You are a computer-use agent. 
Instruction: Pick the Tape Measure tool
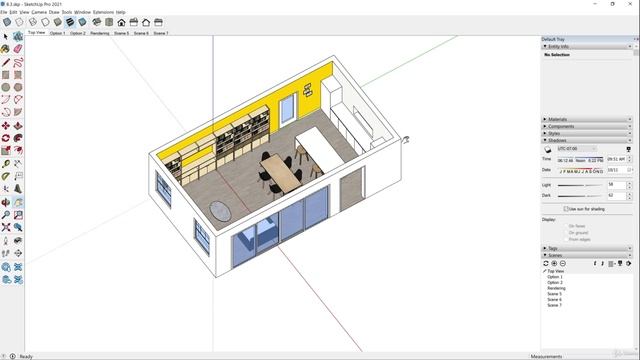coord(6,164)
